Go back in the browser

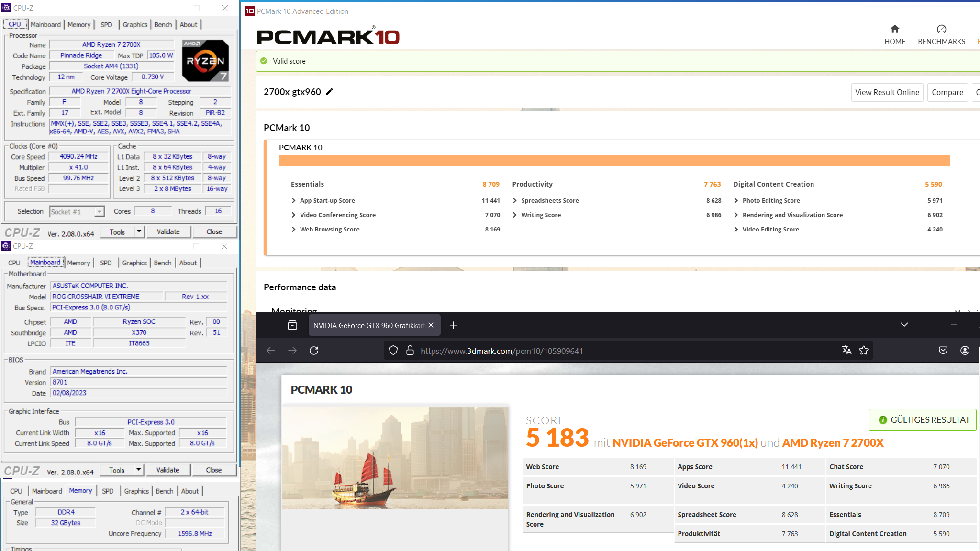point(271,351)
